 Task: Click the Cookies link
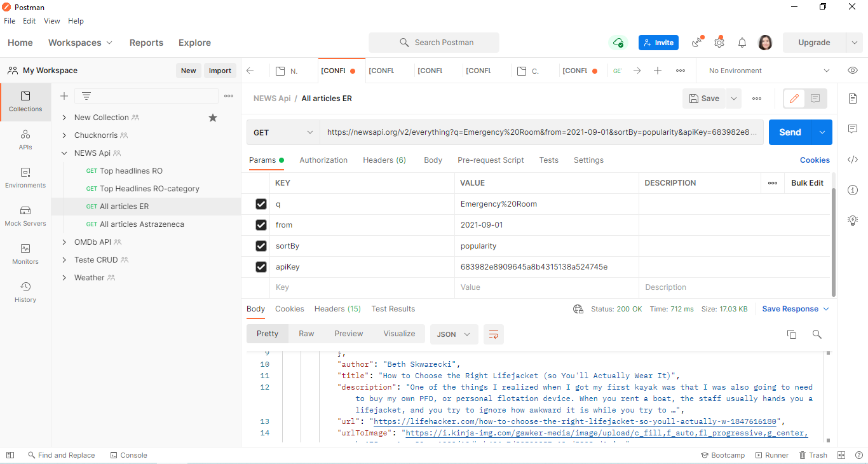point(815,160)
